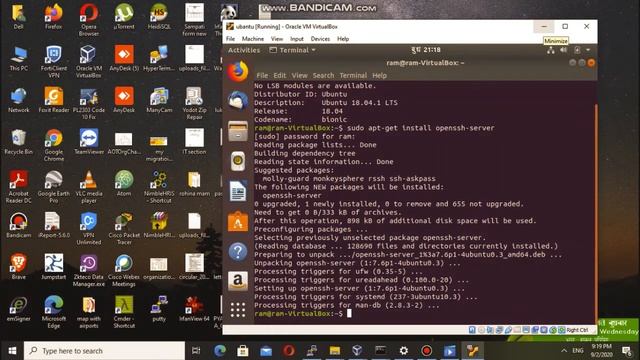Select Cisco Packet Tracer desktop icon
This screenshot has height=360, width=640.
pyautogui.click(x=124, y=228)
